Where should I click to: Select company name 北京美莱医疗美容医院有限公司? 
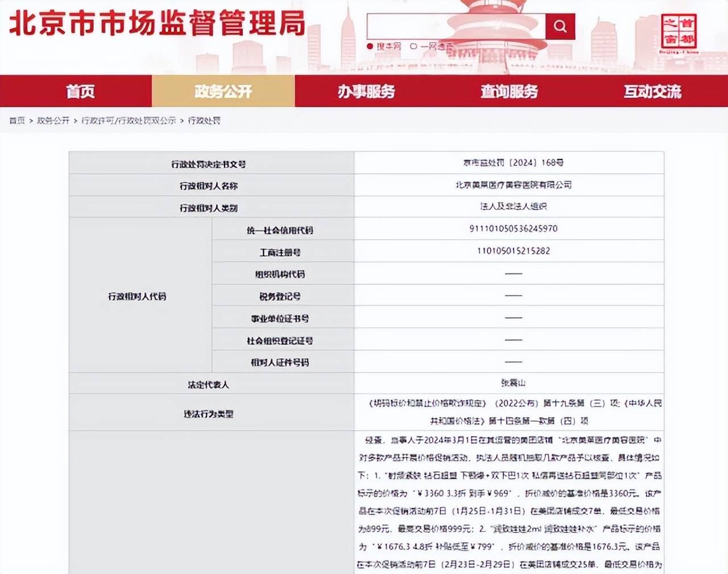click(x=510, y=184)
